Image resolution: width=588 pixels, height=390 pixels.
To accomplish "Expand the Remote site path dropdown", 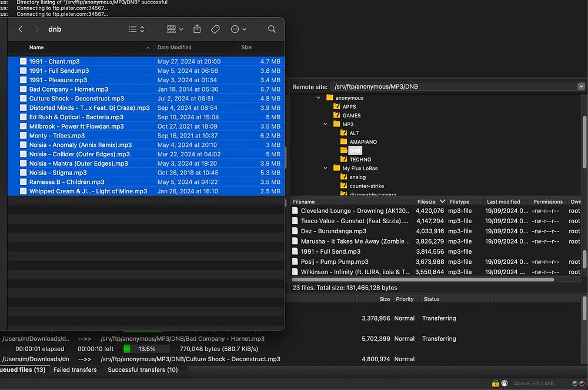I will point(581,86).
